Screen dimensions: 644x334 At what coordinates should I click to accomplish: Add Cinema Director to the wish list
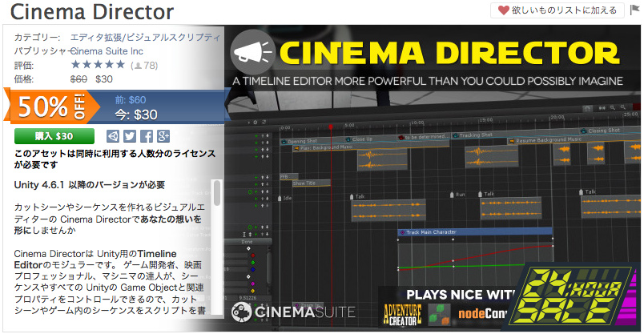[557, 10]
